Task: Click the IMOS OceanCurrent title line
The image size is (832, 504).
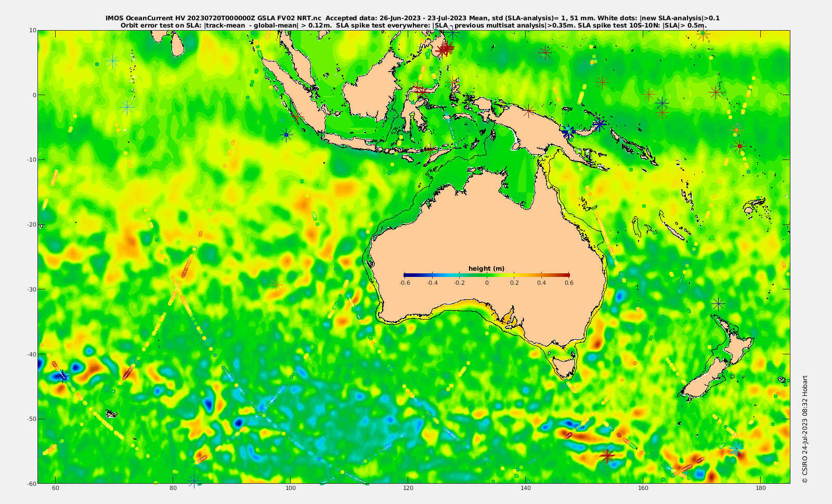Action: (x=412, y=18)
